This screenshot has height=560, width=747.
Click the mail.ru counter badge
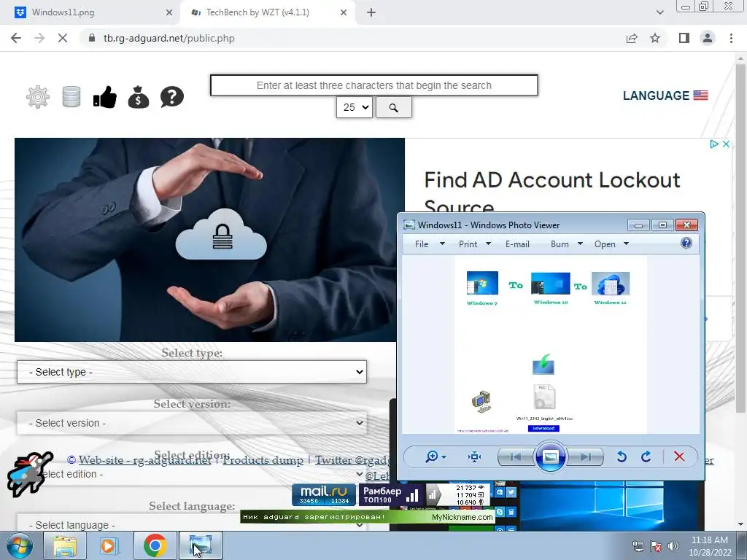tap(324, 495)
